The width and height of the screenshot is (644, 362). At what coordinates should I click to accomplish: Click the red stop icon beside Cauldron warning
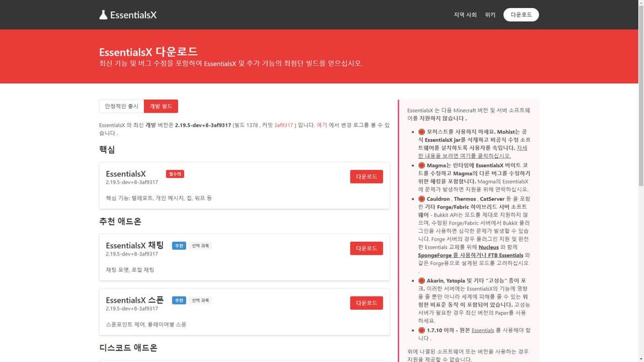point(422,199)
